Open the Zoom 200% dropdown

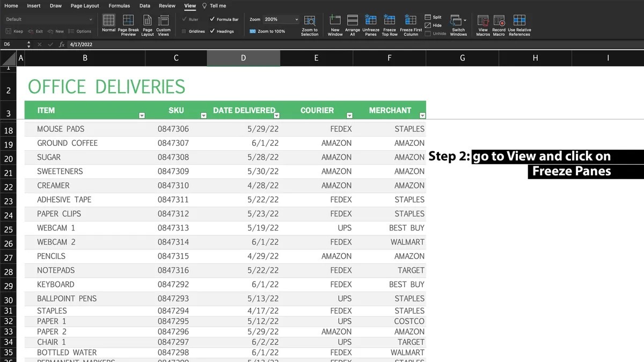[296, 19]
